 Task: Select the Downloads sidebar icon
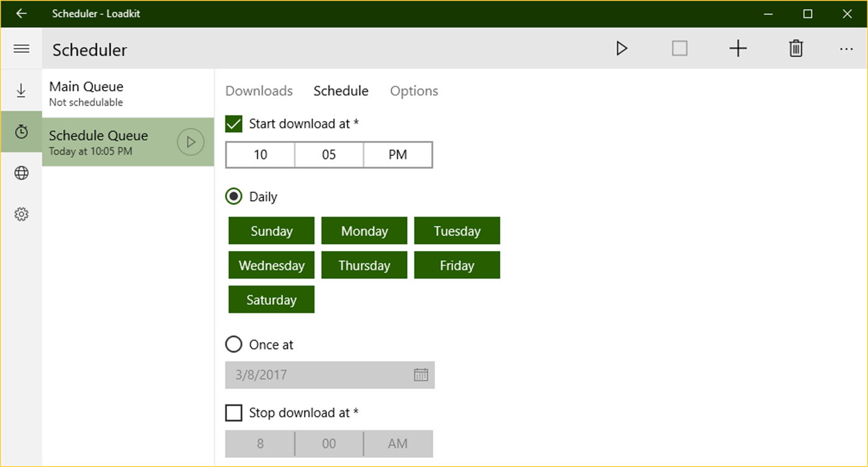[22, 90]
